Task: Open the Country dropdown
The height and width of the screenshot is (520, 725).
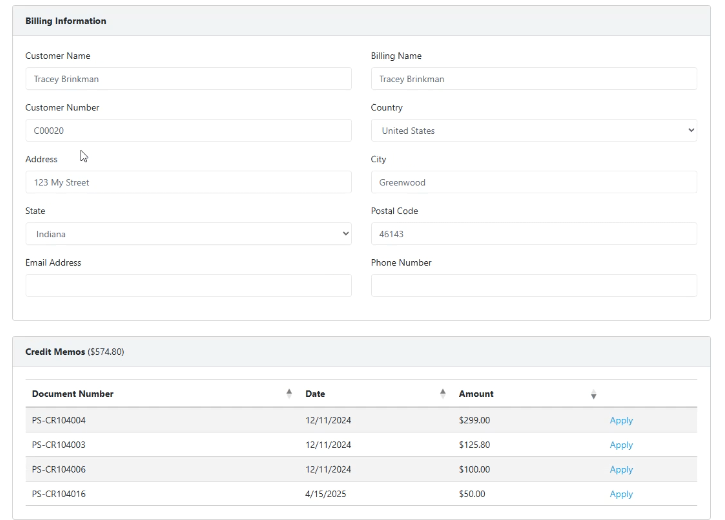Action: coord(533,131)
